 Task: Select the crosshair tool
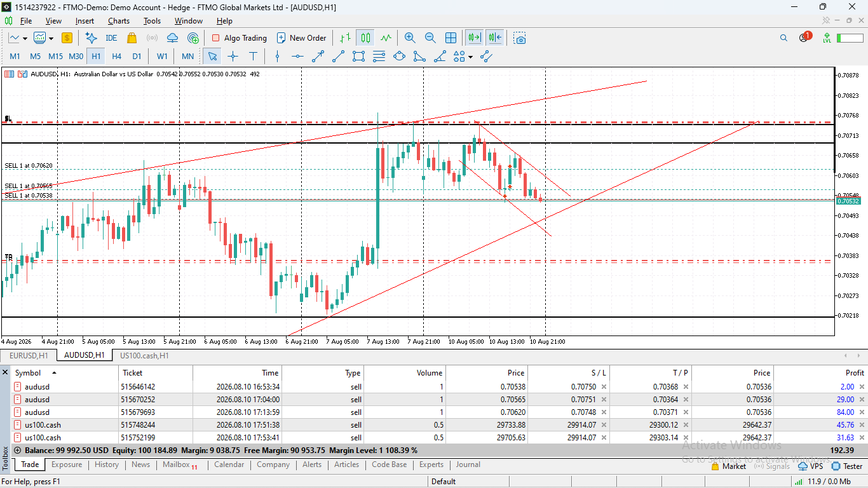233,56
